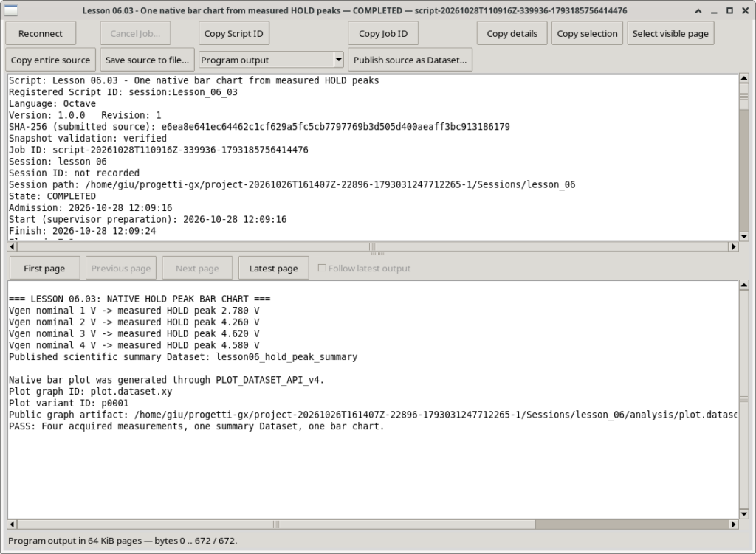Screen dimensions: 756x554
Task: Click 'Published scientific summary Dataset' line
Action: coord(183,357)
